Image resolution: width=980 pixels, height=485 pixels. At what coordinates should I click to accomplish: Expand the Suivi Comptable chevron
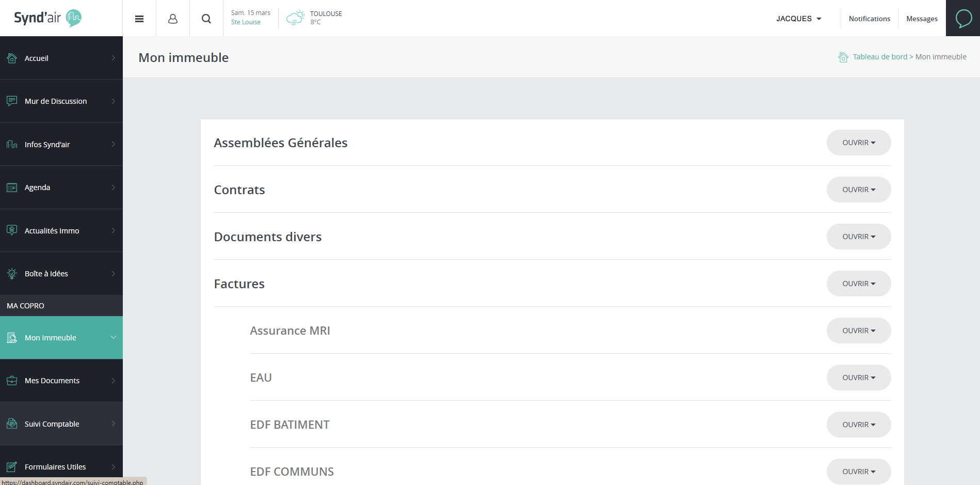pos(114,424)
